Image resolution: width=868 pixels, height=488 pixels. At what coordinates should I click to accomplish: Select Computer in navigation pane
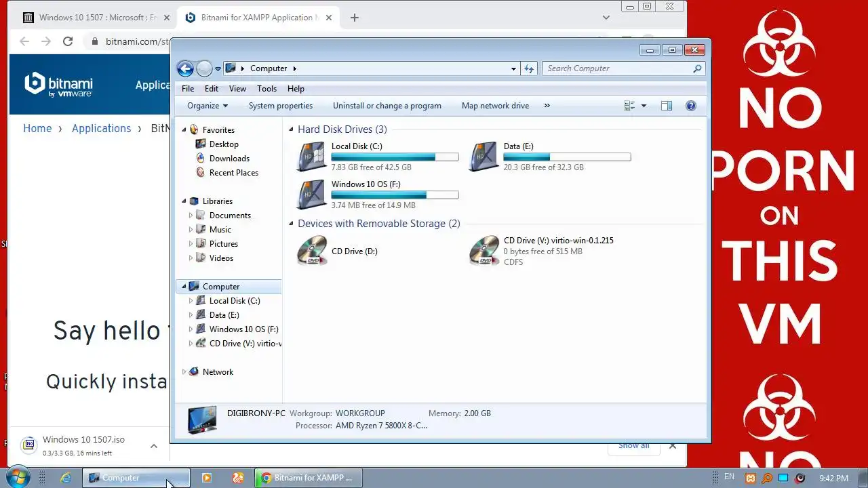[221, 287]
